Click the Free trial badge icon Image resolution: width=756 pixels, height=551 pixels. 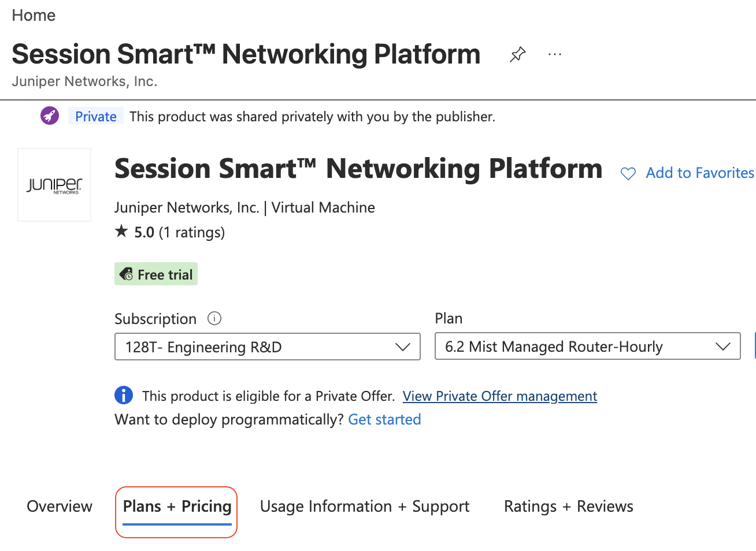pos(126,274)
